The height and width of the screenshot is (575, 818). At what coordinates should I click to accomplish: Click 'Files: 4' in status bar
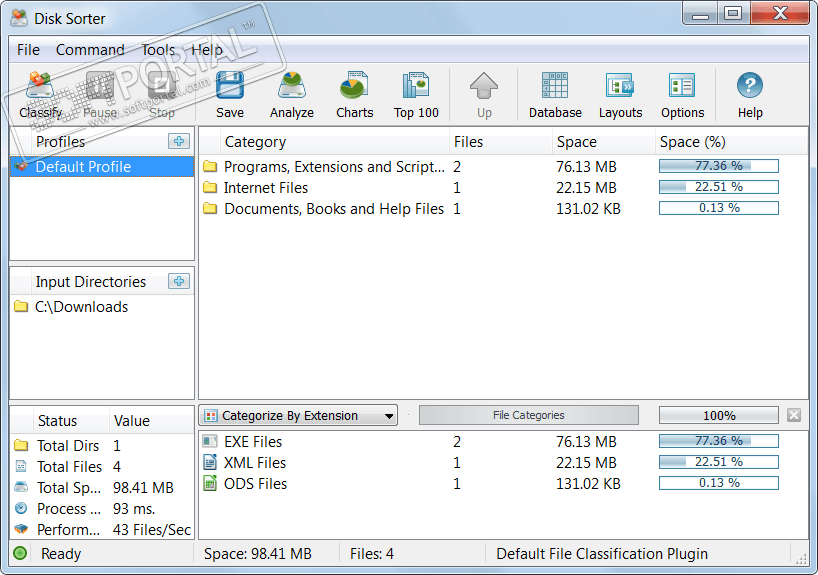(372, 554)
